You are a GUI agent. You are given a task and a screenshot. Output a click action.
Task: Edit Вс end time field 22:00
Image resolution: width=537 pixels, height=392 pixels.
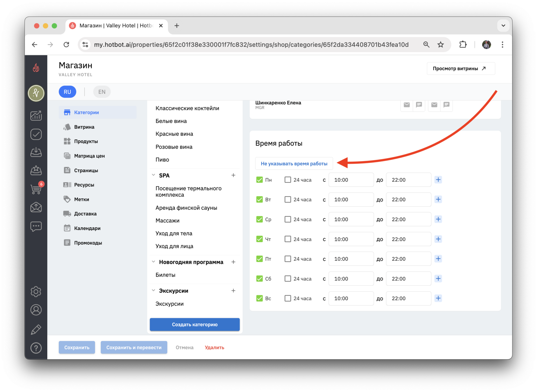409,298
